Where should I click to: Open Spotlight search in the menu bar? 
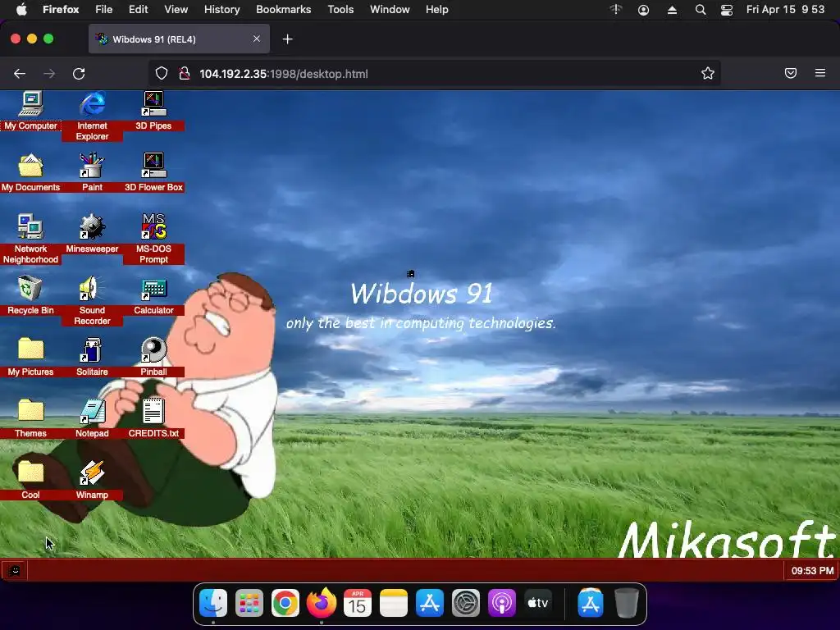coord(701,10)
